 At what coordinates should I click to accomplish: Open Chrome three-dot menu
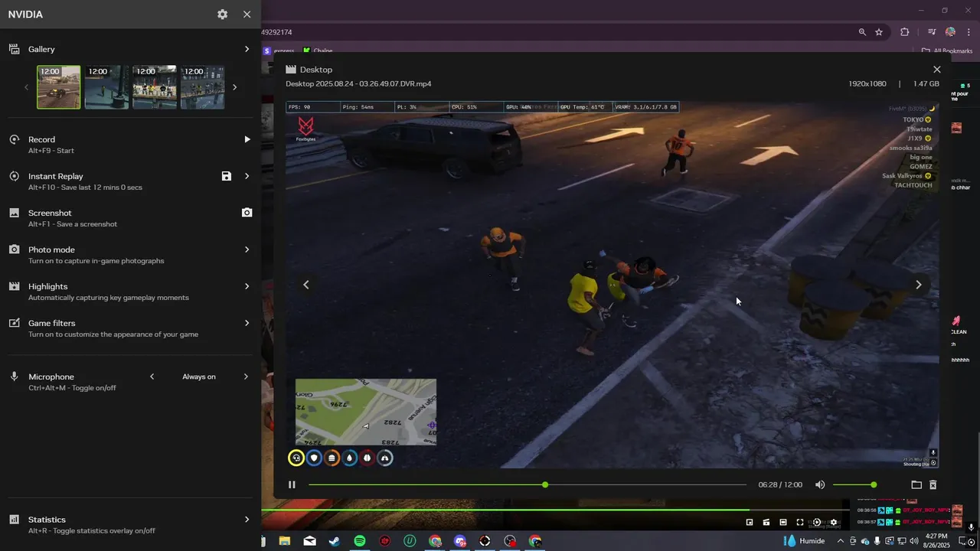pos(969,32)
